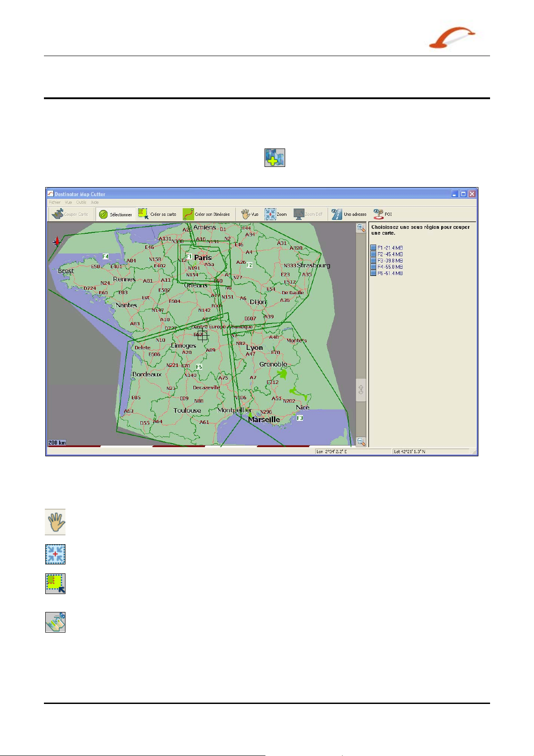This screenshot has width=534, height=756.
Task: Click Marseille on the map
Action: click(264, 420)
